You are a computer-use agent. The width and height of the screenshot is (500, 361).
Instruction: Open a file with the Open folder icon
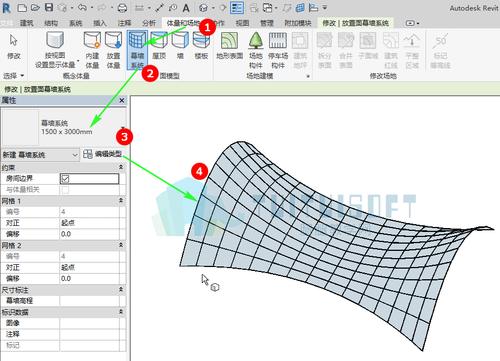(35, 8)
